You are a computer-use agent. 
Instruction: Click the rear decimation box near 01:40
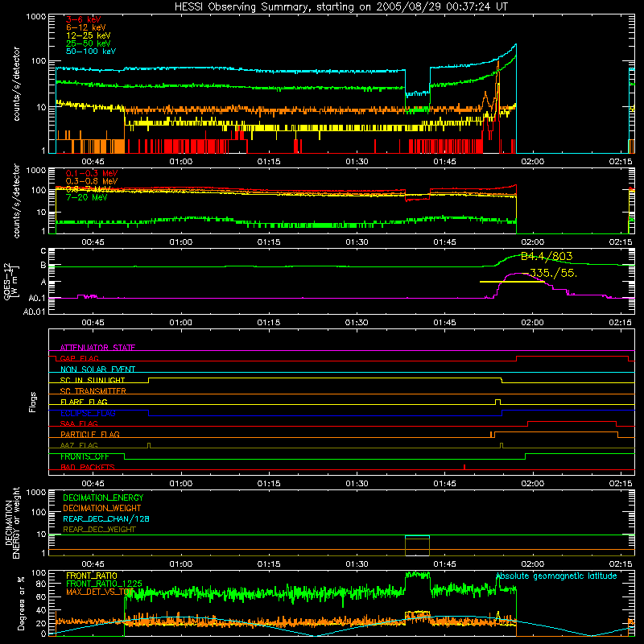tap(417, 546)
